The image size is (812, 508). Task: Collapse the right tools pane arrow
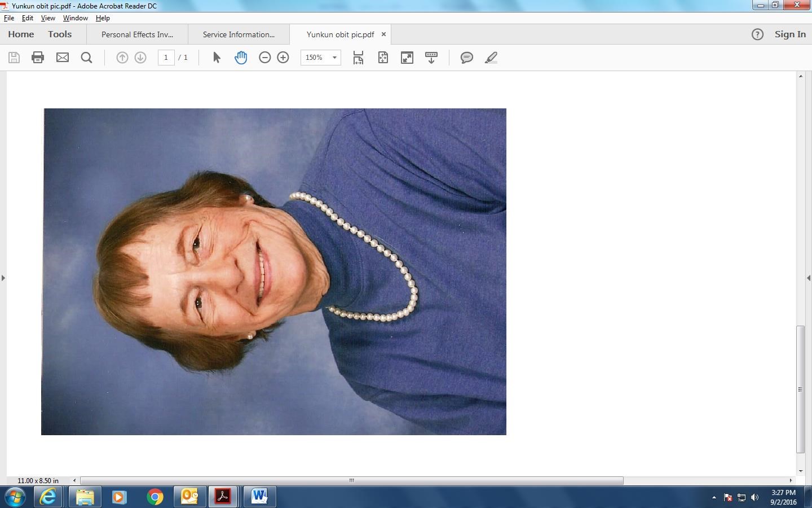[x=809, y=278]
